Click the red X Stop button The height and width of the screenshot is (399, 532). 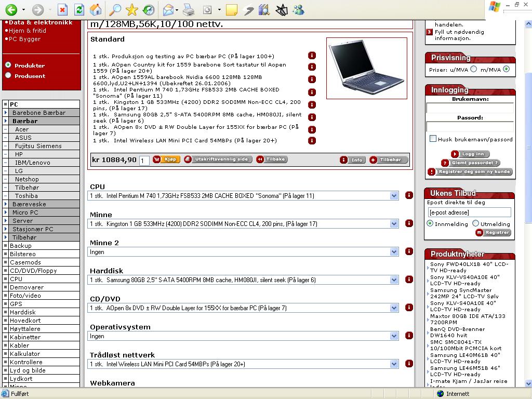click(x=62, y=10)
